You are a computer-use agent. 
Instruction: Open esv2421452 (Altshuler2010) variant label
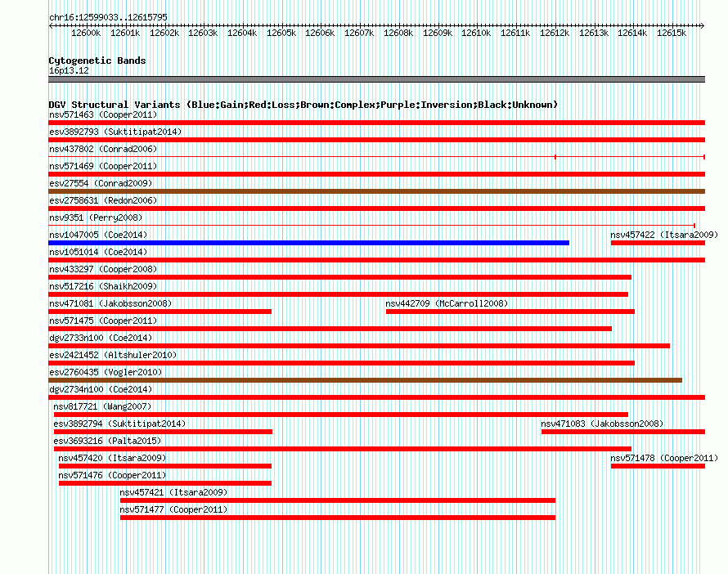click(x=113, y=355)
